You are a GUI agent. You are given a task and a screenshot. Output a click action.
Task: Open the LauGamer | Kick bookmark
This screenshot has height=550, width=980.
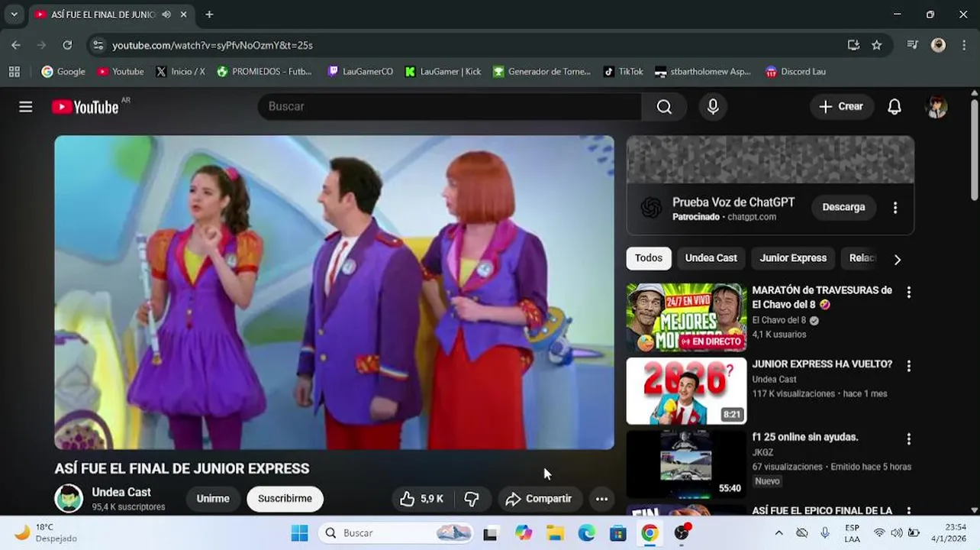[x=443, y=72]
